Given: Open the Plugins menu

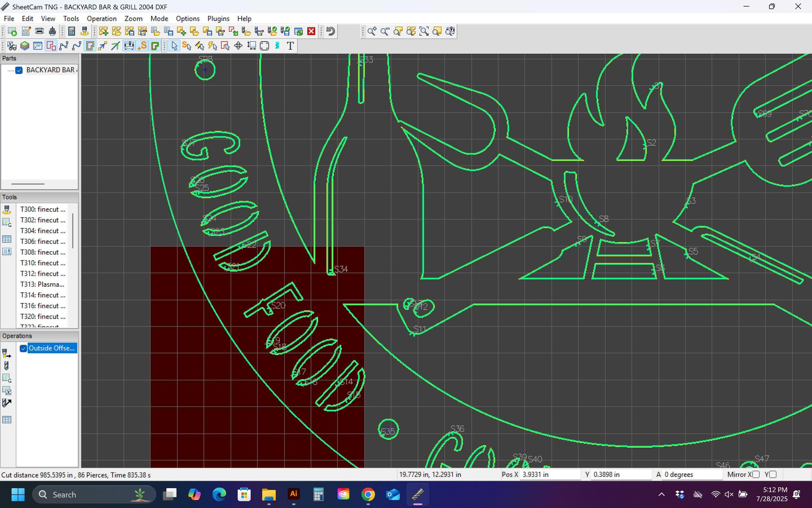Looking at the screenshot, I should pos(218,19).
